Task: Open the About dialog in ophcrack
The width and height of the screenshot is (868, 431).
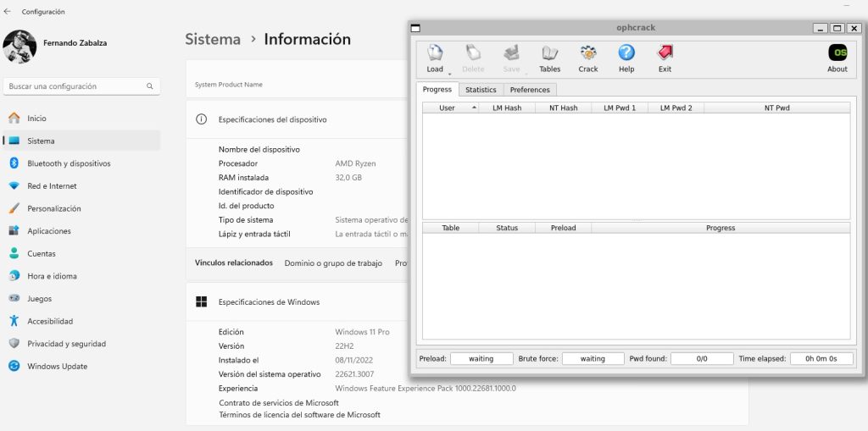Action: pyautogui.click(x=837, y=58)
